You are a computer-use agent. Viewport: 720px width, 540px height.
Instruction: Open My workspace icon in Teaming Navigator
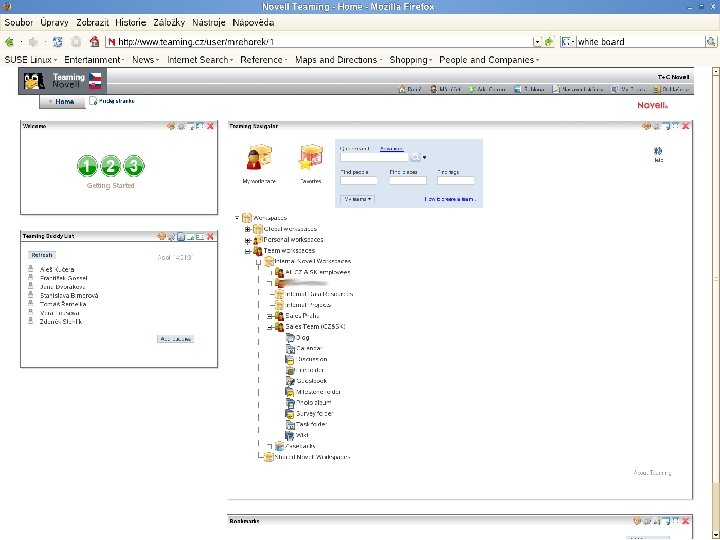259,158
